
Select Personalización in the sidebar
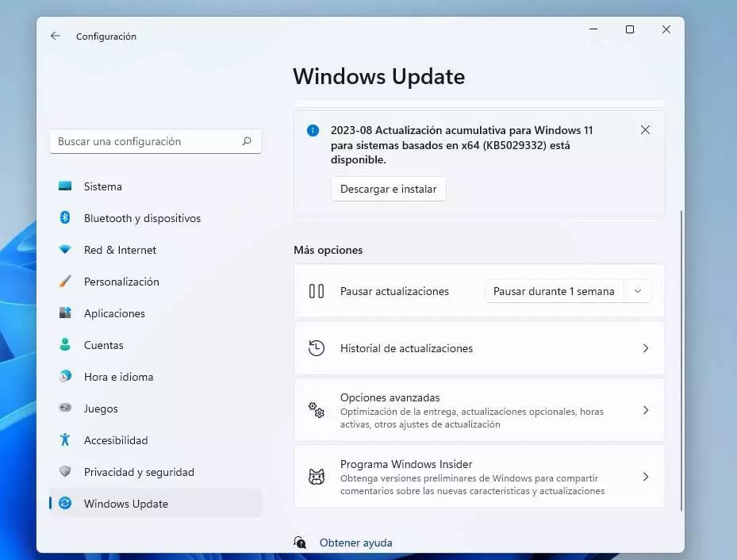(155, 282)
